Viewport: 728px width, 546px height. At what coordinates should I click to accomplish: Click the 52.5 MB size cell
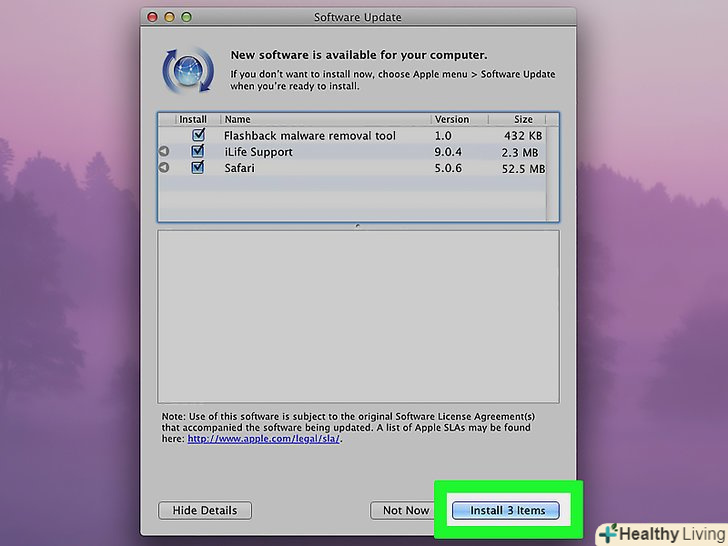[524, 169]
